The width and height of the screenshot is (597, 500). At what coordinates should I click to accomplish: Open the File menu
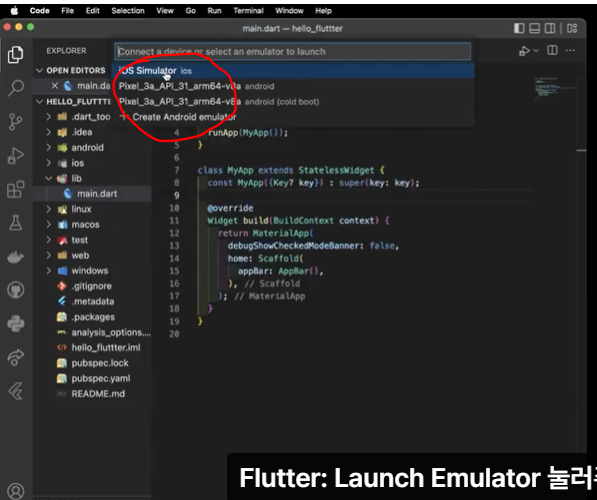click(67, 11)
